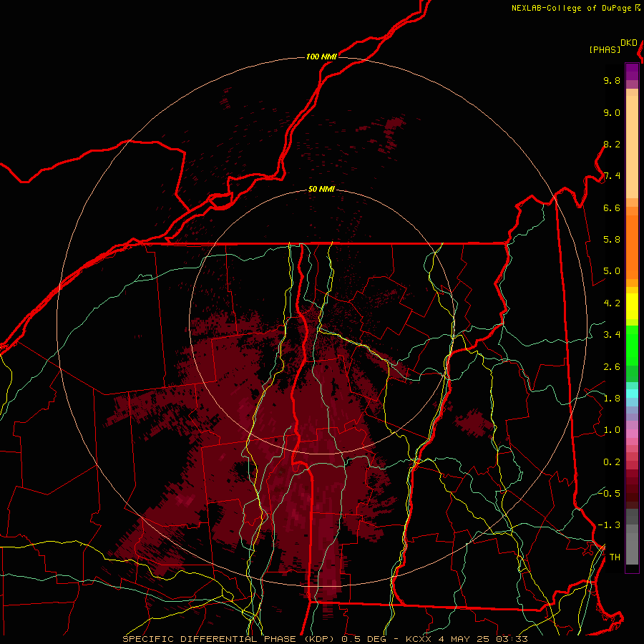This screenshot has width=644, height=644.
Task: Select the 50 NMI range ring label
Action: 321,190
